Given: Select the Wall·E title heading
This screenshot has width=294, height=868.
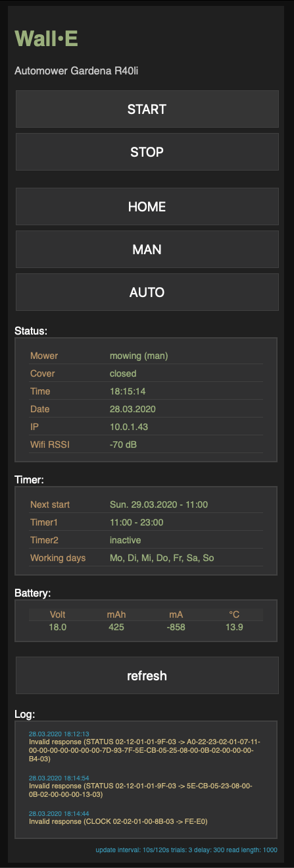Looking at the screenshot, I should (x=46, y=39).
